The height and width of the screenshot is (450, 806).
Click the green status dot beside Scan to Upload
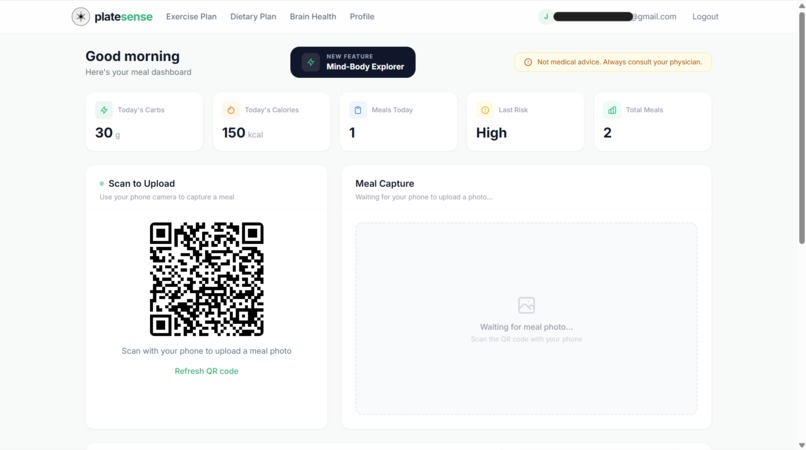(x=101, y=184)
